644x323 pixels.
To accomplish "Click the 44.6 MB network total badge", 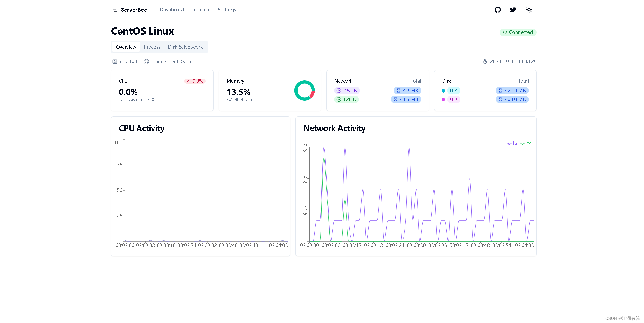I will pos(406,99).
